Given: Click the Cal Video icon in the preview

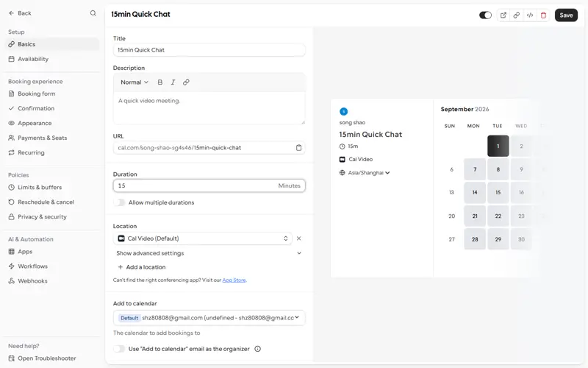Looking at the screenshot, I should point(342,159).
